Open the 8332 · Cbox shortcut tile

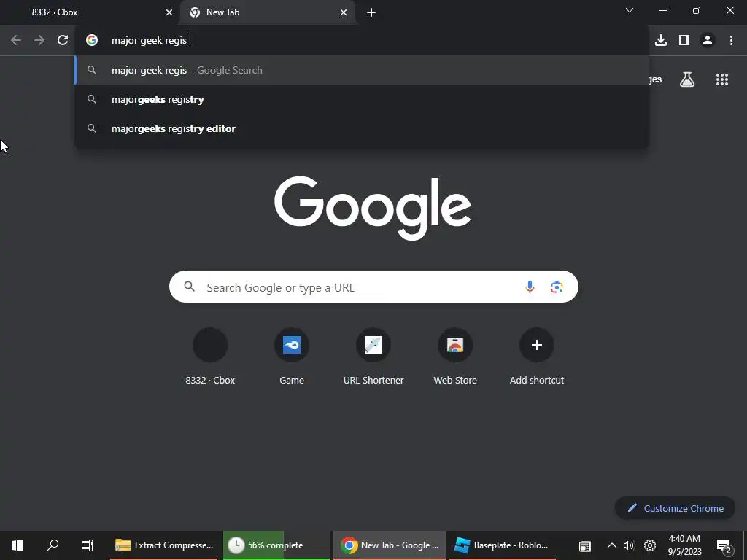(210, 356)
